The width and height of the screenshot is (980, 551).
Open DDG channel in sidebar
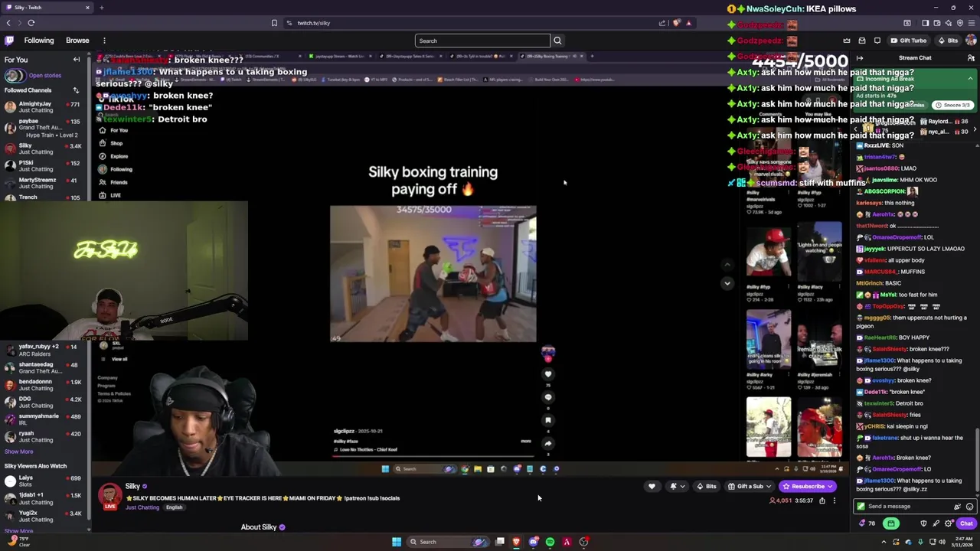[x=45, y=402]
